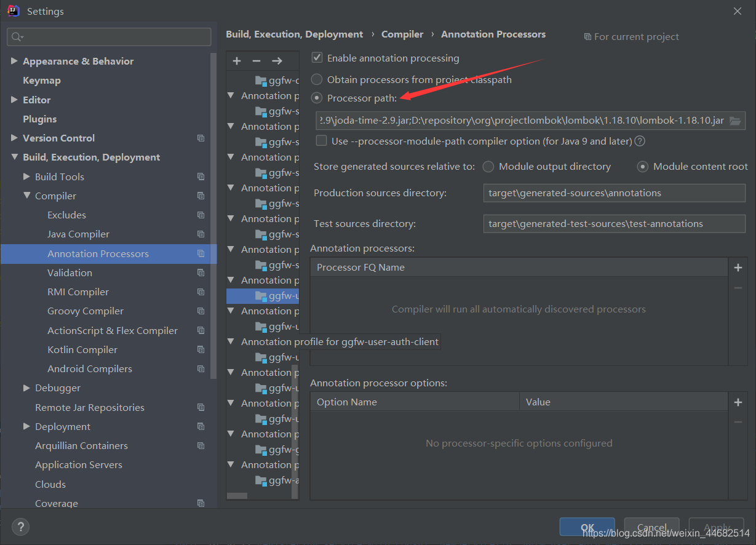Image resolution: width=756 pixels, height=545 pixels.
Task: Expand the Deployment node
Action: (26, 426)
